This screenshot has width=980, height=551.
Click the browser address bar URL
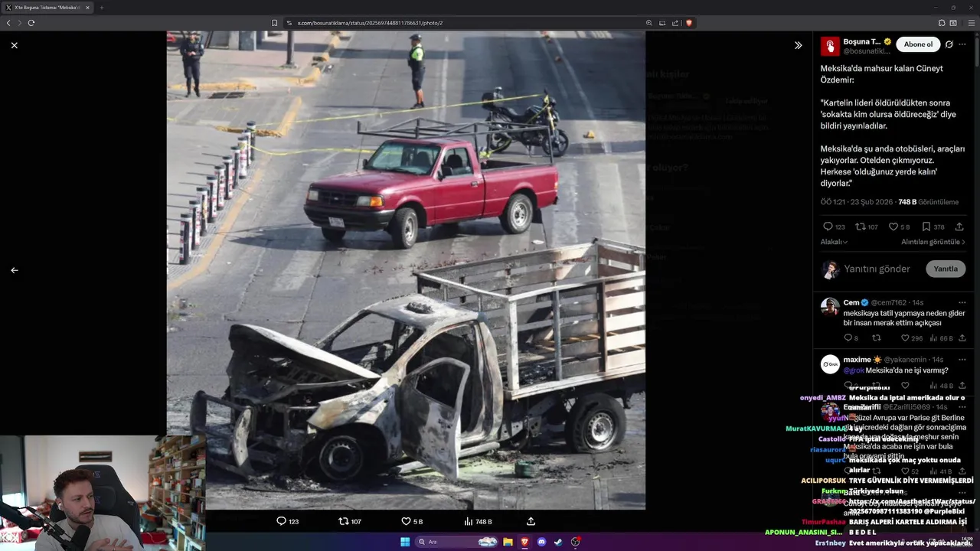(x=370, y=23)
